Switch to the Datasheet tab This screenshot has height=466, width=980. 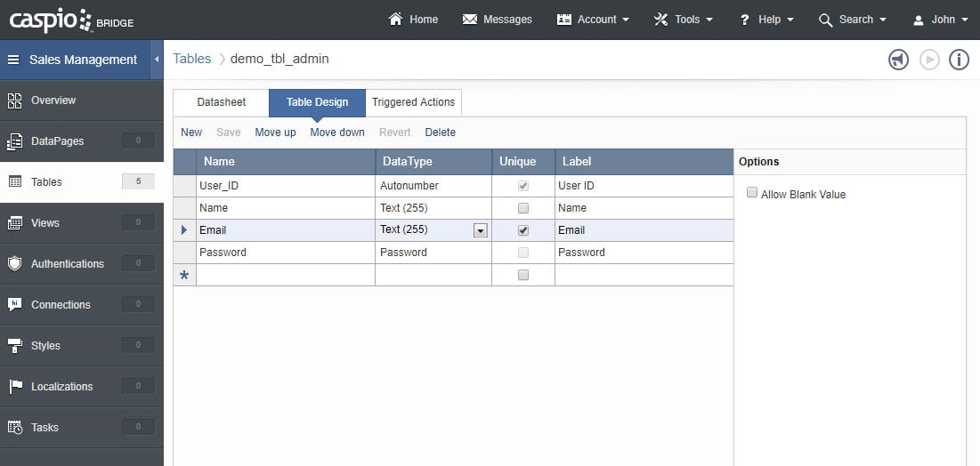[x=221, y=102]
